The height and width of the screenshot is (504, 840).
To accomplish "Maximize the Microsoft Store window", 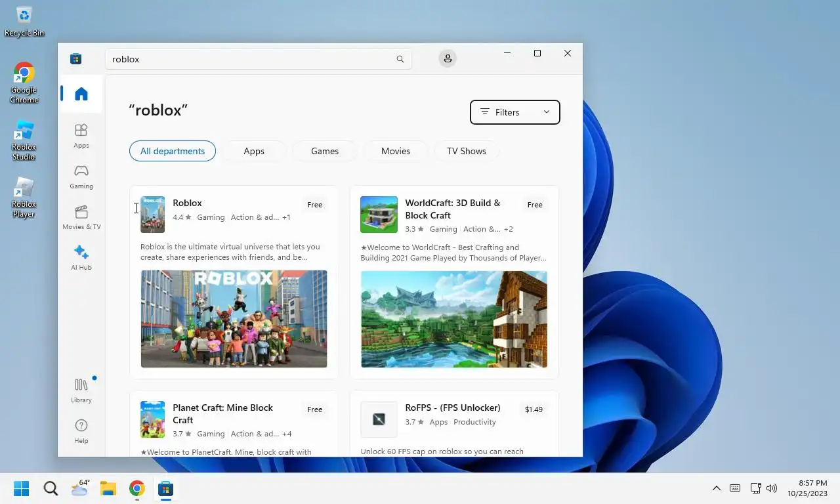I will (537, 53).
